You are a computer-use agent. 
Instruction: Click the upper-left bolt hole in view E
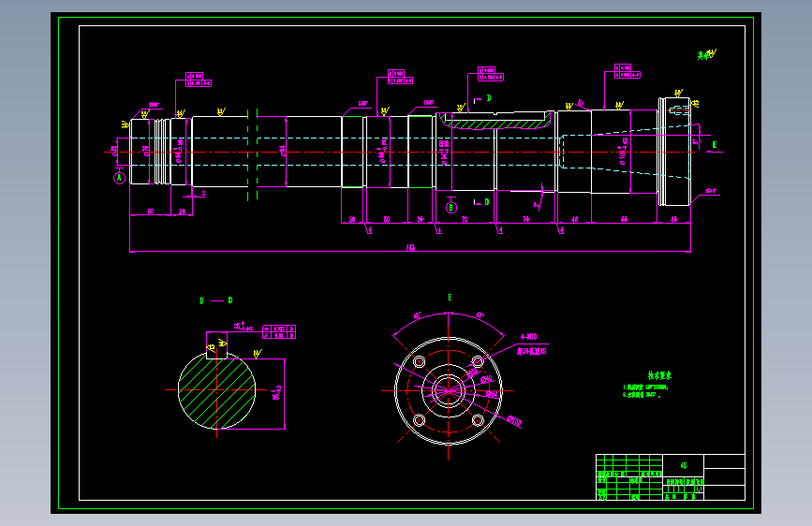pyautogui.click(x=419, y=361)
